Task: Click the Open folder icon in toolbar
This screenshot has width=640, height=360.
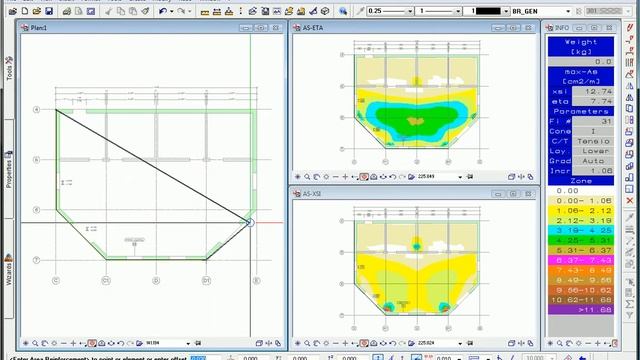Action: [37, 11]
